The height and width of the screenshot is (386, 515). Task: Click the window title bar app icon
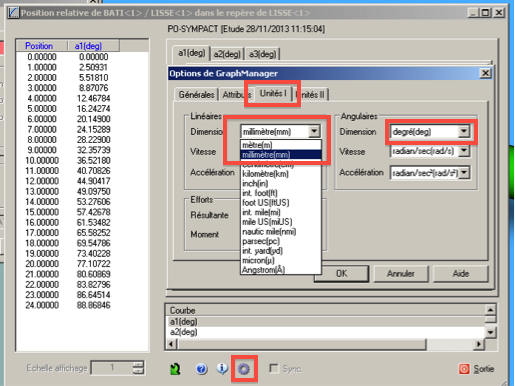[13, 13]
